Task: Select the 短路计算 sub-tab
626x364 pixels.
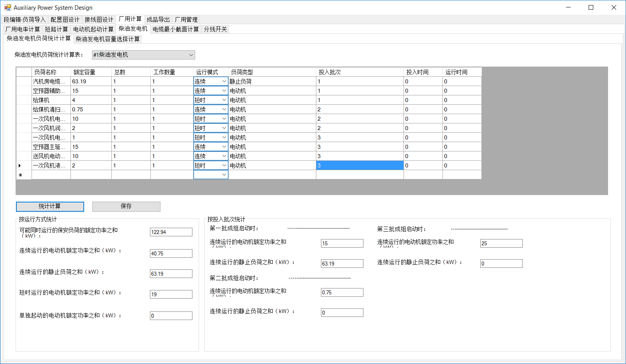Action: [x=56, y=29]
